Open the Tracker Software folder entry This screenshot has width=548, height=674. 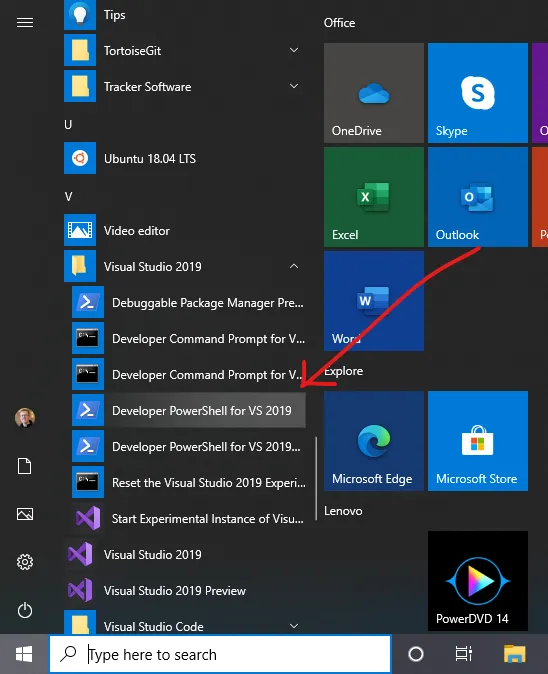click(185, 87)
